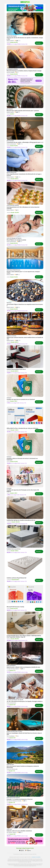Click Descubre for Sanara Spa Melia Princesa
The width and height of the screenshot is (50, 868).
(x=39, y=277)
